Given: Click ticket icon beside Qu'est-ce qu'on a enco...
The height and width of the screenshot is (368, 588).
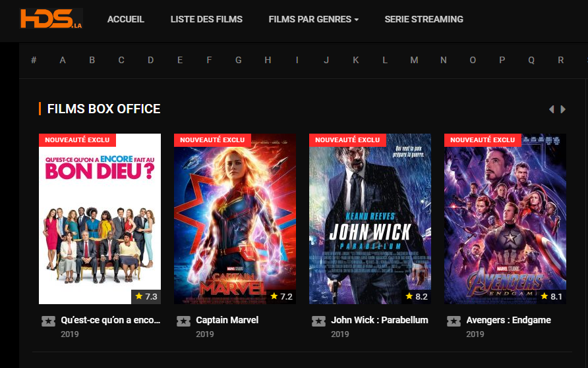Looking at the screenshot, I should pyautogui.click(x=48, y=321).
